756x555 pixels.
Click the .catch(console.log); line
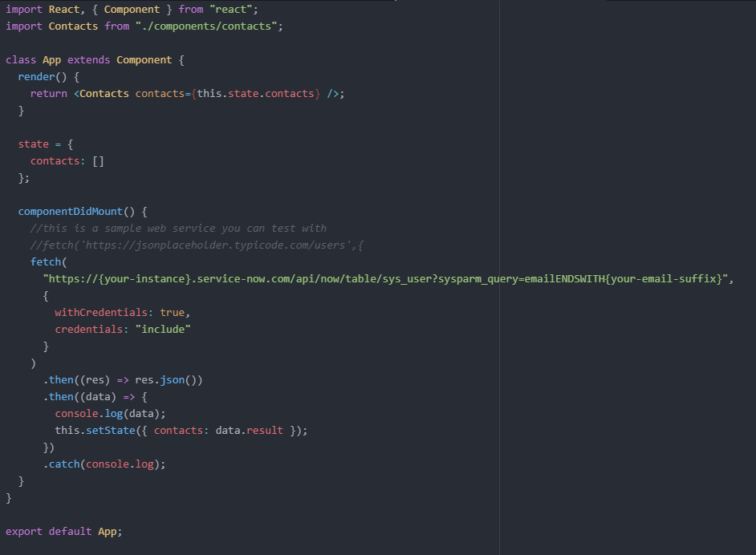pyautogui.click(x=104, y=464)
